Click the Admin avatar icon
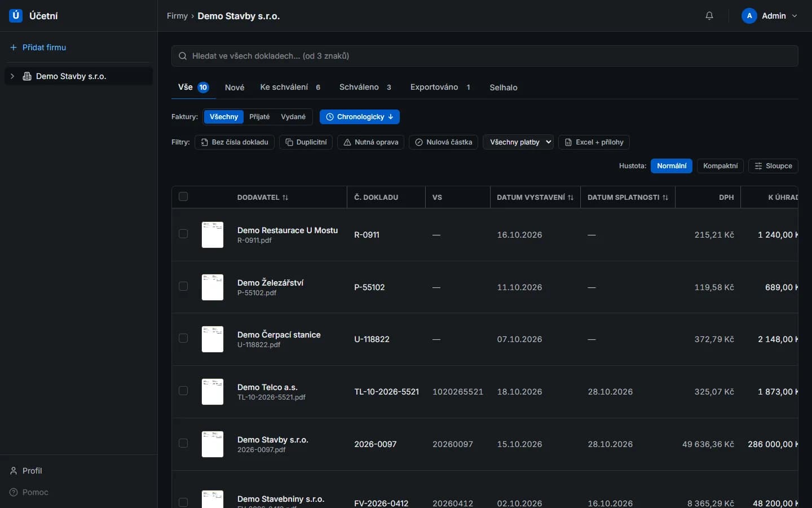 tap(749, 16)
